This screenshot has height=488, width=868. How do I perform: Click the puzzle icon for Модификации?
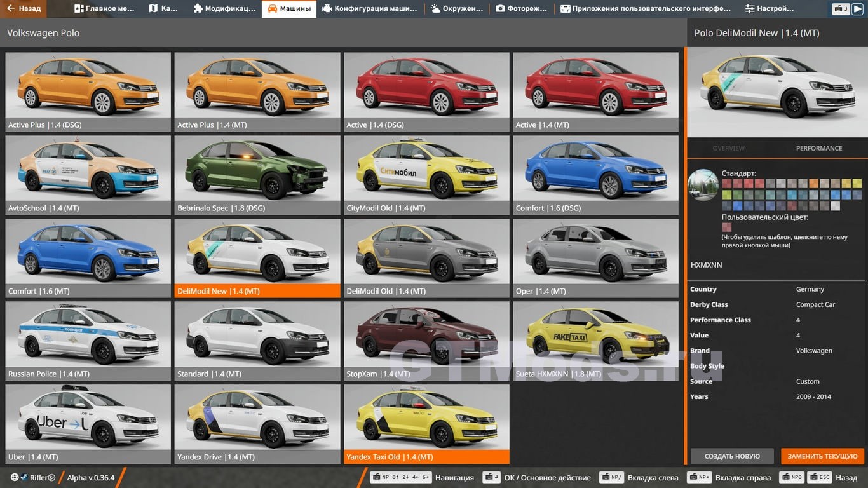pos(198,9)
